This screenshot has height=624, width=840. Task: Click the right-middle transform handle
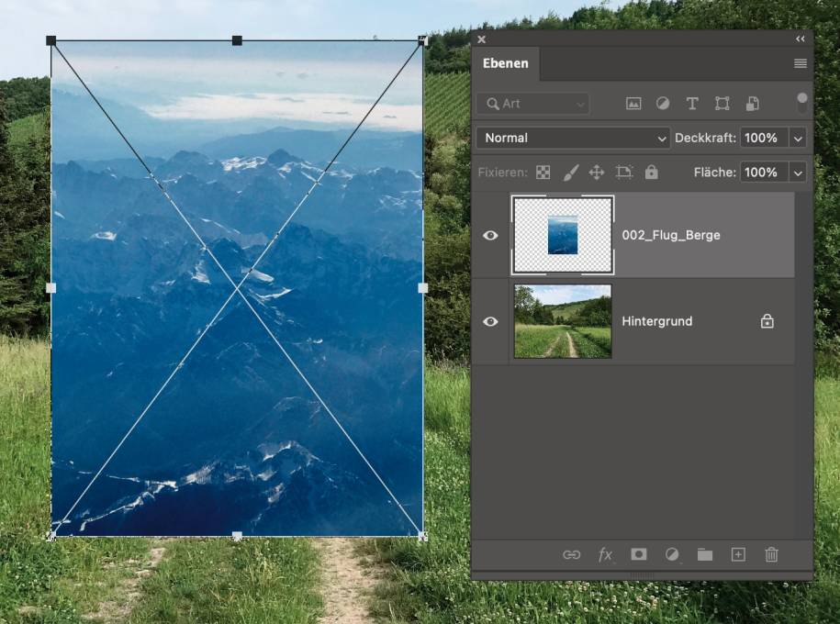pyautogui.click(x=422, y=288)
